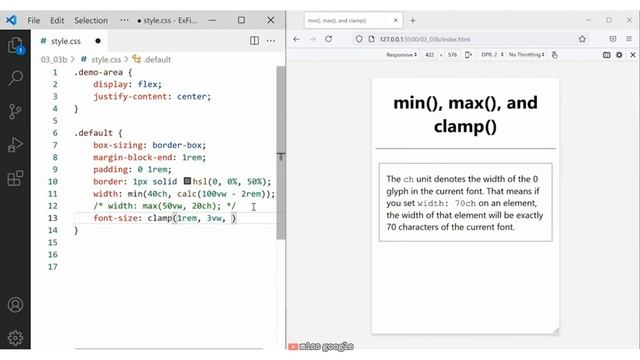The height and width of the screenshot is (360, 640).
Task: Open the Extensions view
Action: 15,178
